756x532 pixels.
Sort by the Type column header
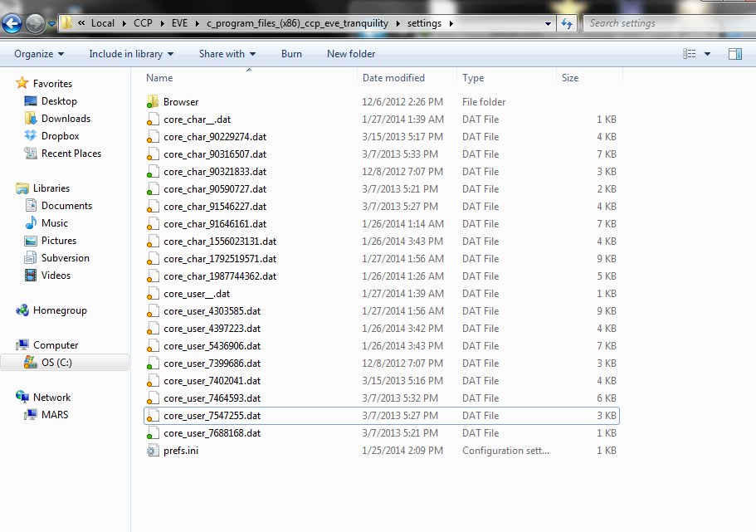tap(507, 78)
